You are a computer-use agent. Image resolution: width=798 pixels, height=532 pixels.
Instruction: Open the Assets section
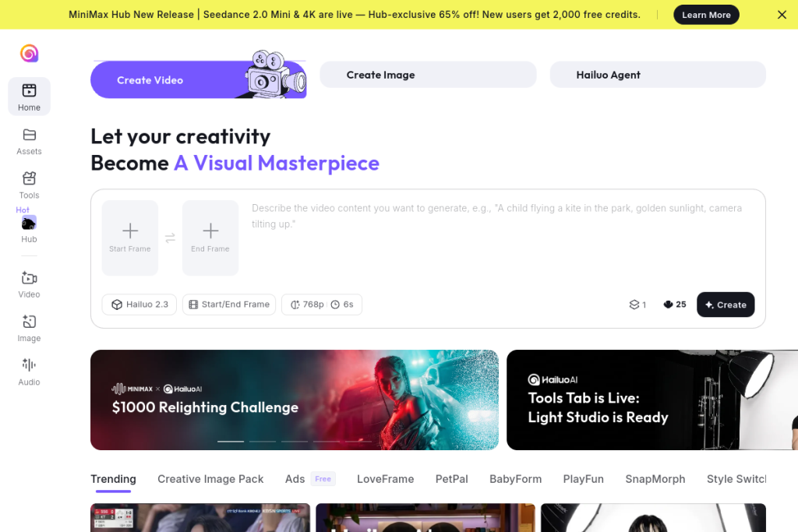click(x=29, y=142)
